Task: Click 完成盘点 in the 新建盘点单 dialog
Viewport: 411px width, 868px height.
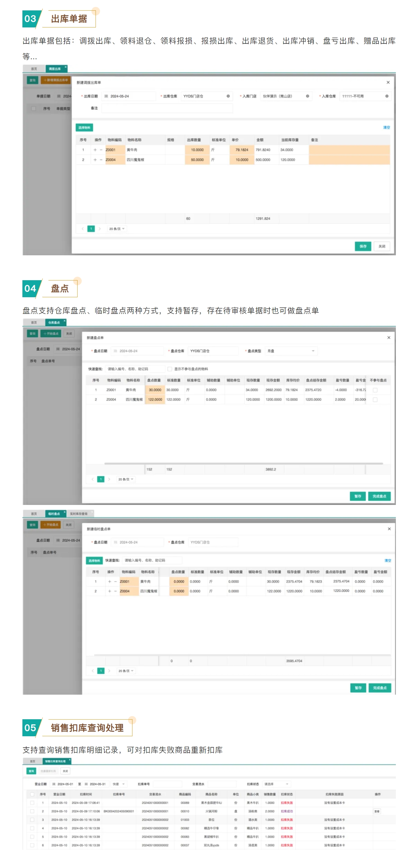Action: 379,496
